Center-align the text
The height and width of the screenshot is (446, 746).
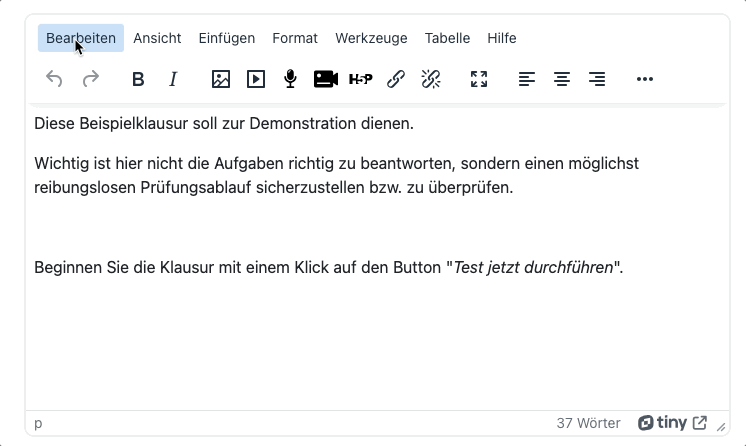click(x=562, y=79)
